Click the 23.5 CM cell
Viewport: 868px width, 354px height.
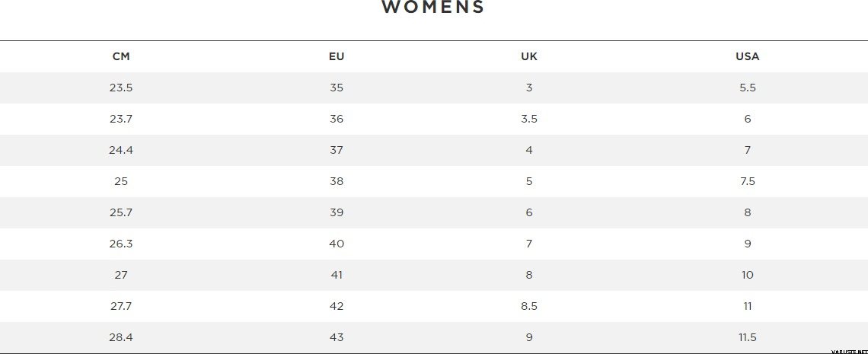(x=120, y=88)
